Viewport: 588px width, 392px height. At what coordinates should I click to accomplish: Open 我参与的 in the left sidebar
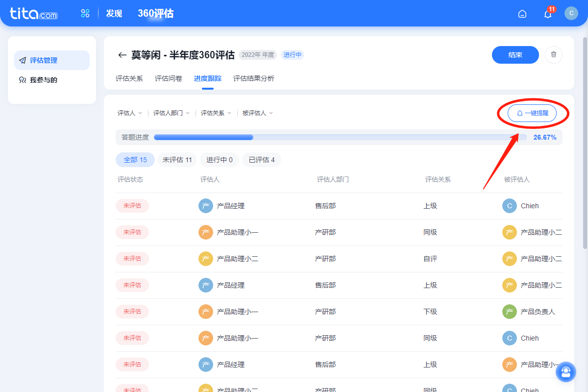tap(43, 80)
